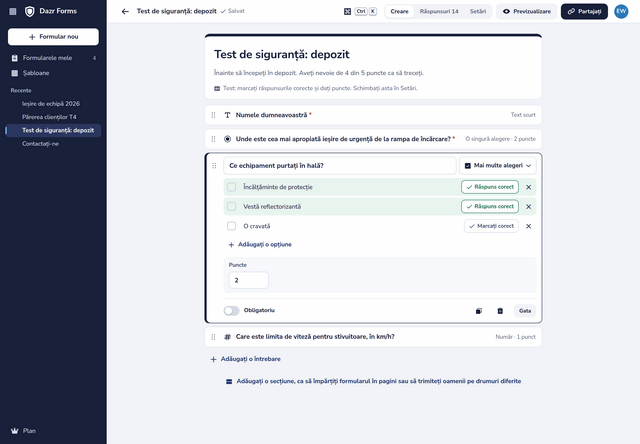
Task: Click the Dazr Forms shield logo
Action: pos(29,11)
